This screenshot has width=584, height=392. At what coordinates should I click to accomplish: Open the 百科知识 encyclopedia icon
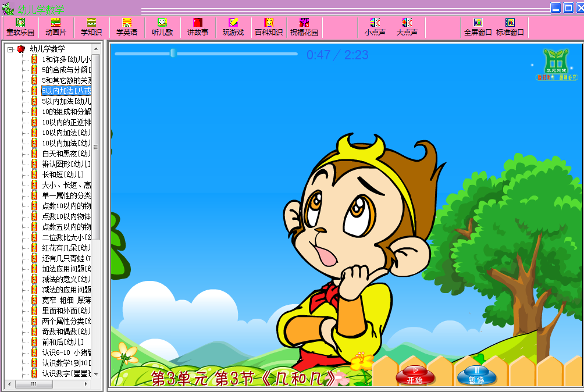pos(269,27)
